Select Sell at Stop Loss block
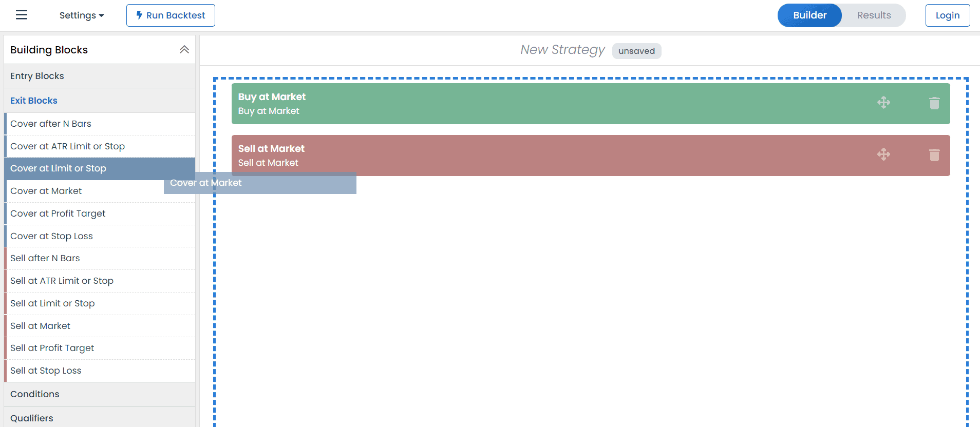The height and width of the screenshot is (427, 980). (46, 371)
